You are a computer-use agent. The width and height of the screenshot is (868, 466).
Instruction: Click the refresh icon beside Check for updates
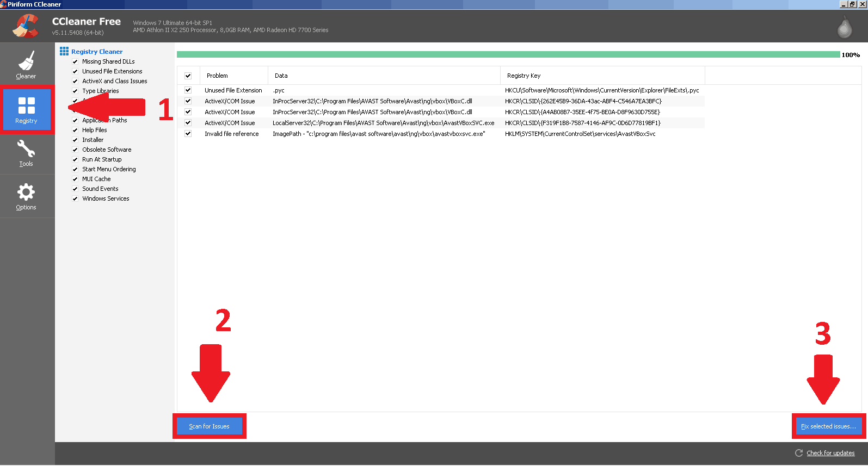pos(799,453)
